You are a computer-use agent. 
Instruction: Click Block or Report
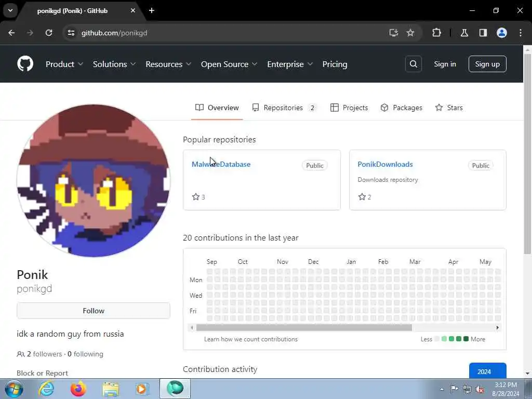[x=43, y=373]
